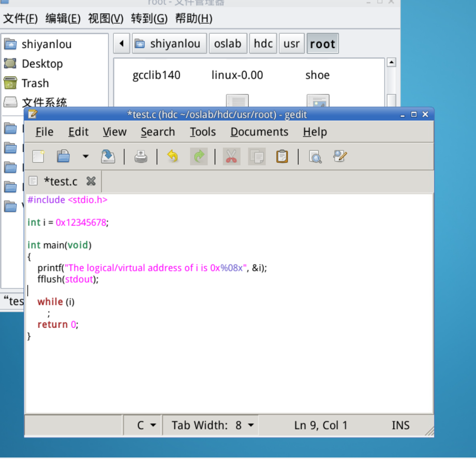Click the file manager scrollbar up arrow

(x=392, y=63)
